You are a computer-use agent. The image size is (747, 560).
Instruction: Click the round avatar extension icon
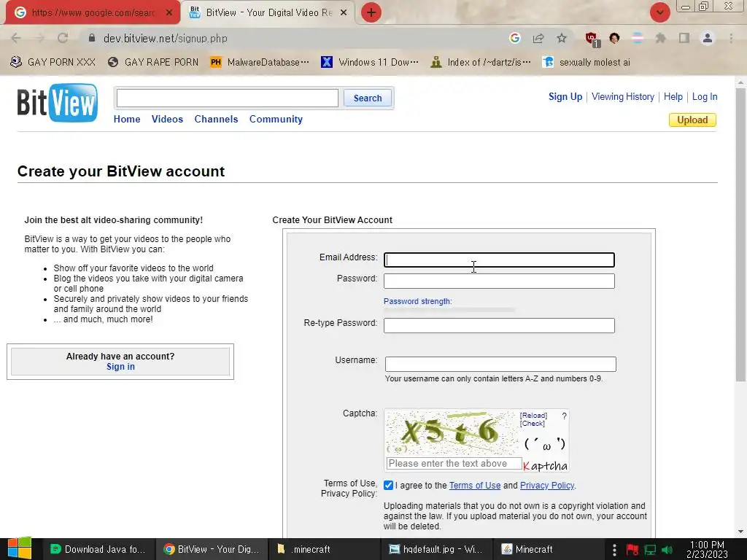click(614, 38)
